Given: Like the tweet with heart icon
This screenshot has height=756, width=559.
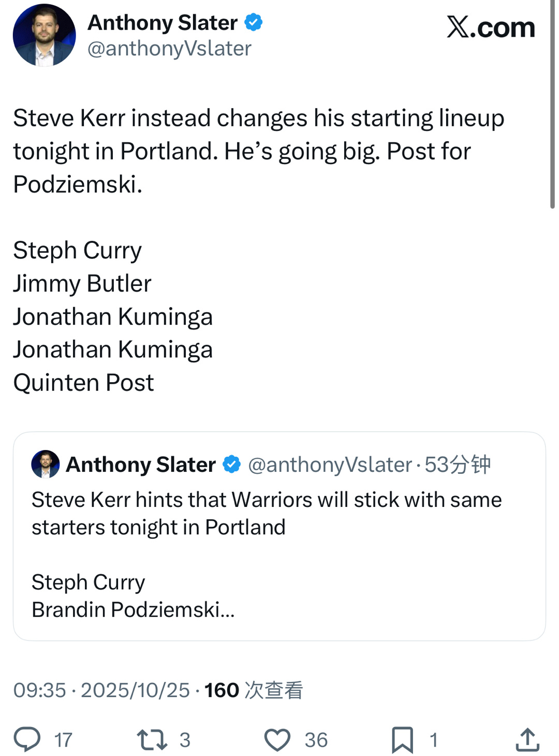Looking at the screenshot, I should (x=277, y=739).
